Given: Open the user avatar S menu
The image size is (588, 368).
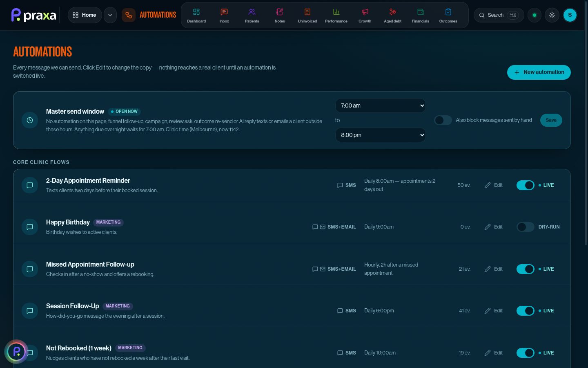Looking at the screenshot, I should 570,15.
